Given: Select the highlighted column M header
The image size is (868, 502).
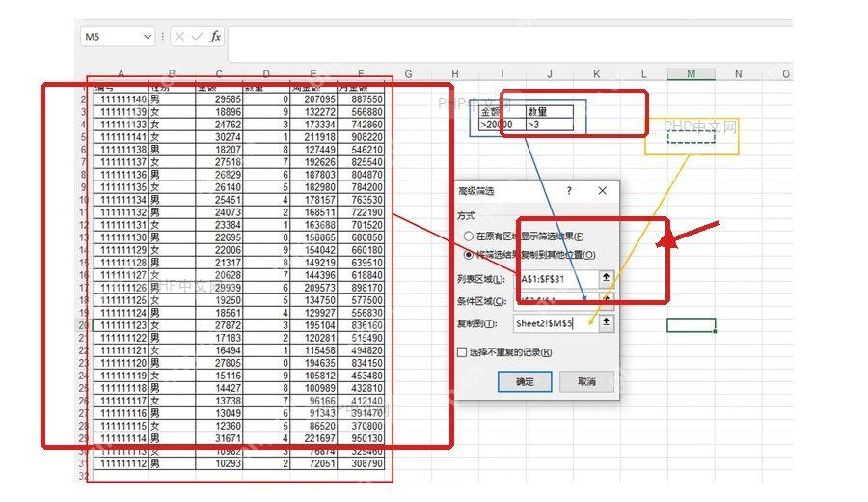Looking at the screenshot, I should (691, 74).
